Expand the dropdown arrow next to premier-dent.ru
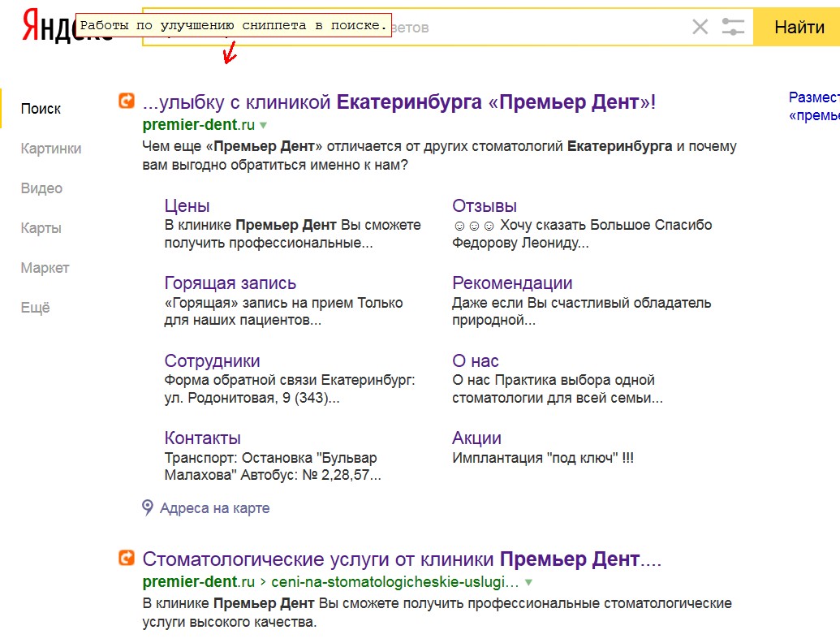This screenshot has height=643, width=840. pyautogui.click(x=264, y=125)
